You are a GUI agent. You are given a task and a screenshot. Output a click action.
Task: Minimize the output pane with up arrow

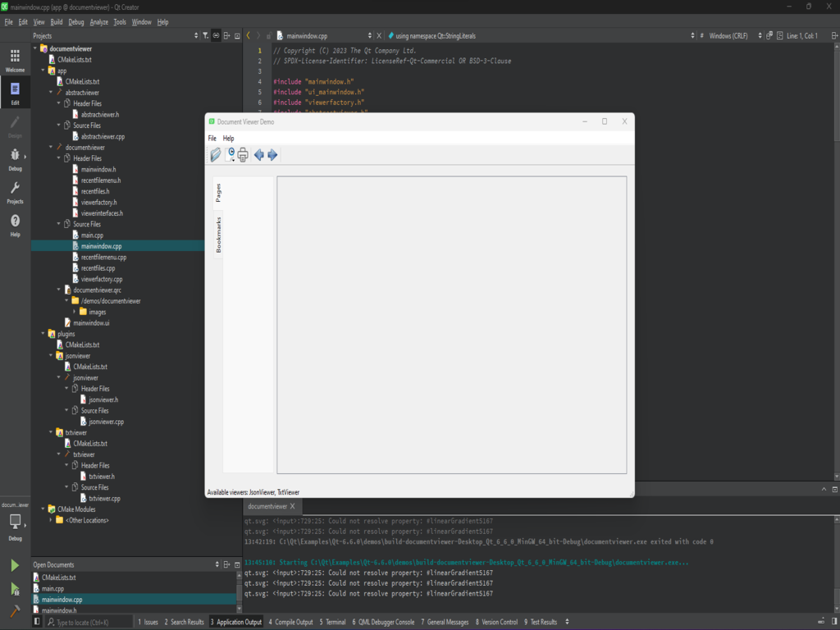point(824,489)
